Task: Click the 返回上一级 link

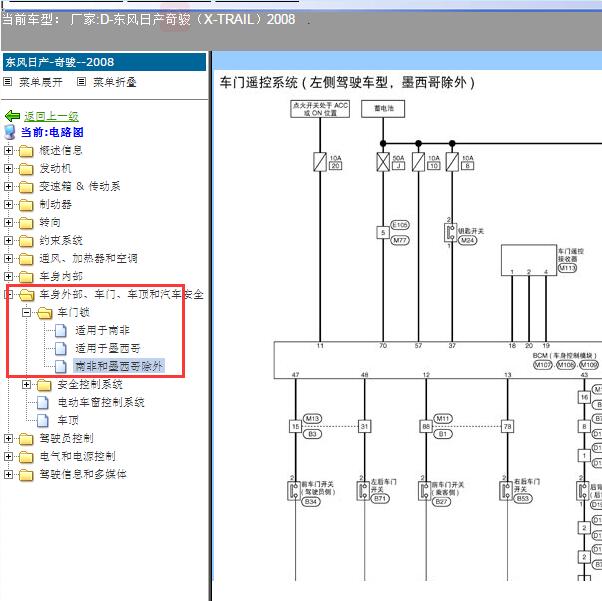Action: coord(51,116)
